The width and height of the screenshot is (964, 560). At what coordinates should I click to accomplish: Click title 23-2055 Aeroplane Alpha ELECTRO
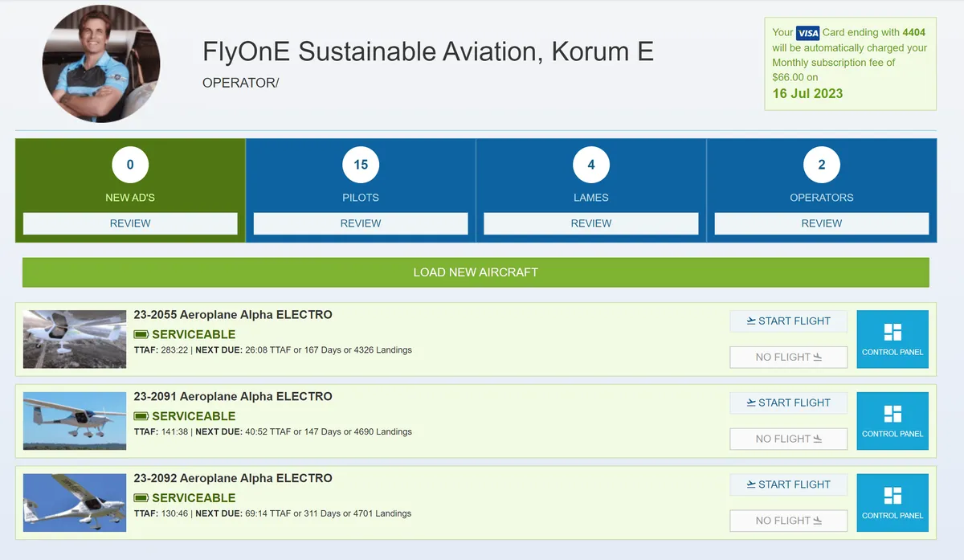point(233,315)
